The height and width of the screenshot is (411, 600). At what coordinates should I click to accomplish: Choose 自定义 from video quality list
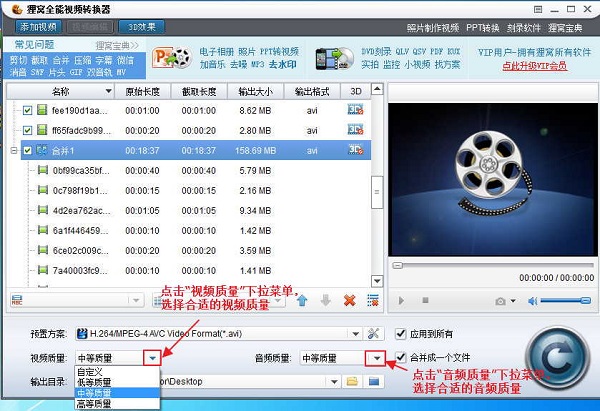click(117, 372)
